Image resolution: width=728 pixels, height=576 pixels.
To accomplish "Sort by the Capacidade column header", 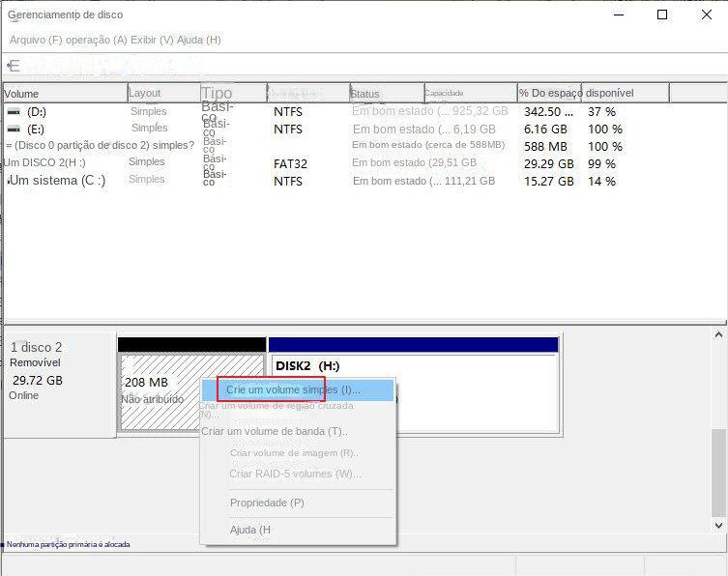I will (x=470, y=94).
